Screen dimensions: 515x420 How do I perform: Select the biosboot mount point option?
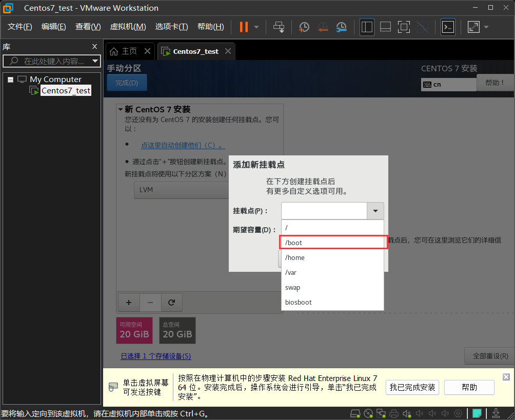pyautogui.click(x=332, y=302)
